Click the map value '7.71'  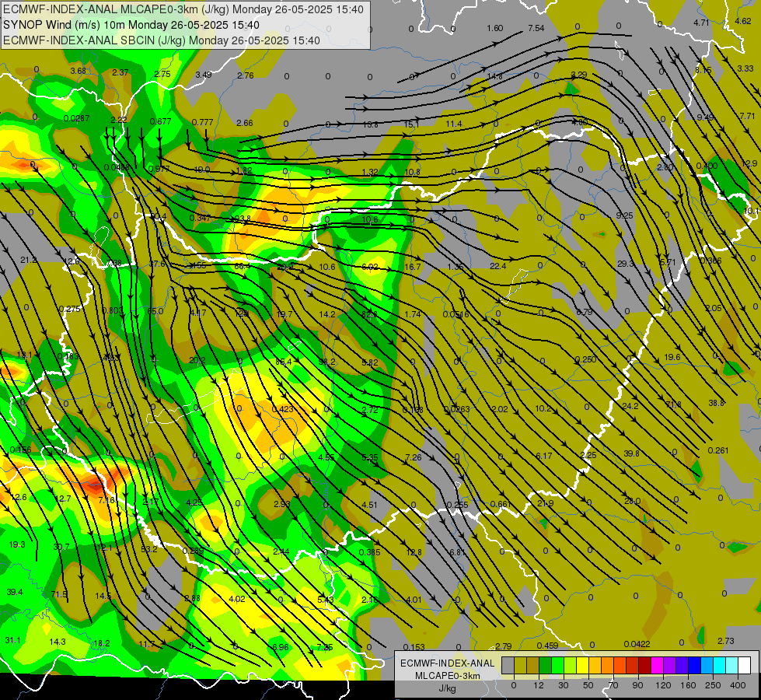click(x=748, y=116)
